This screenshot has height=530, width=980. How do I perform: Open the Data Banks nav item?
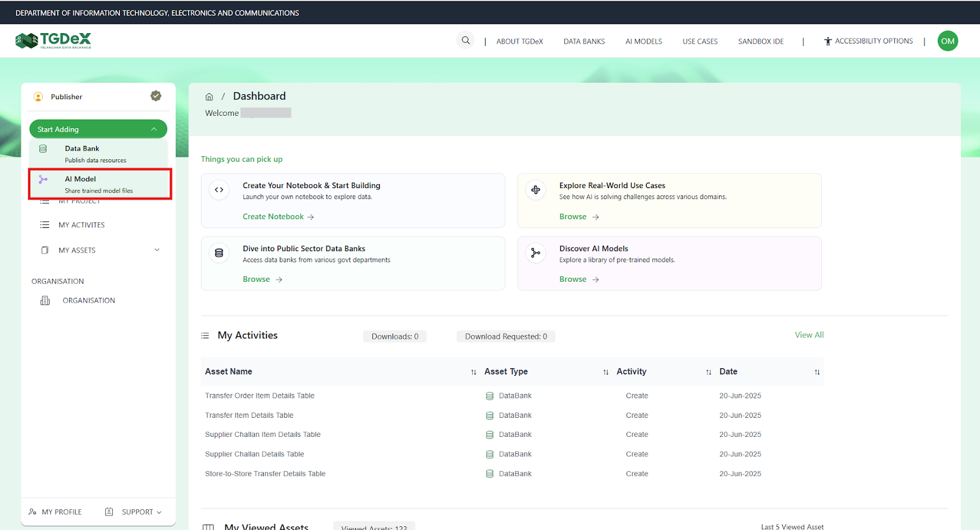pos(584,42)
